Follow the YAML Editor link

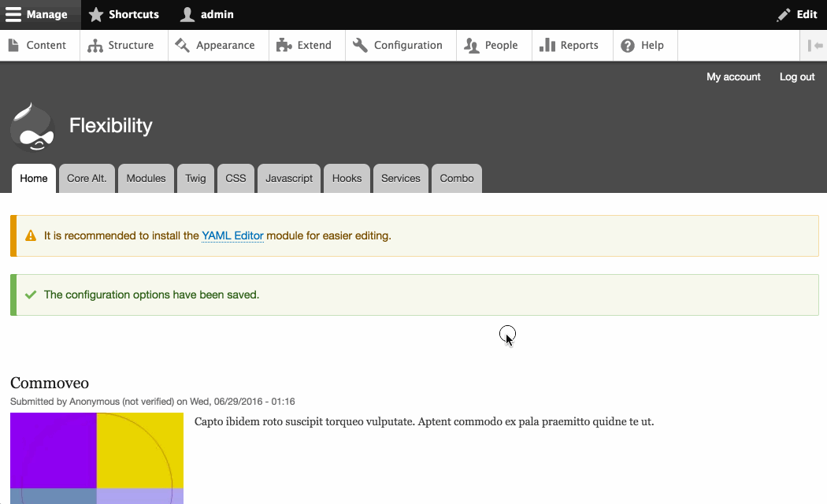coord(232,235)
